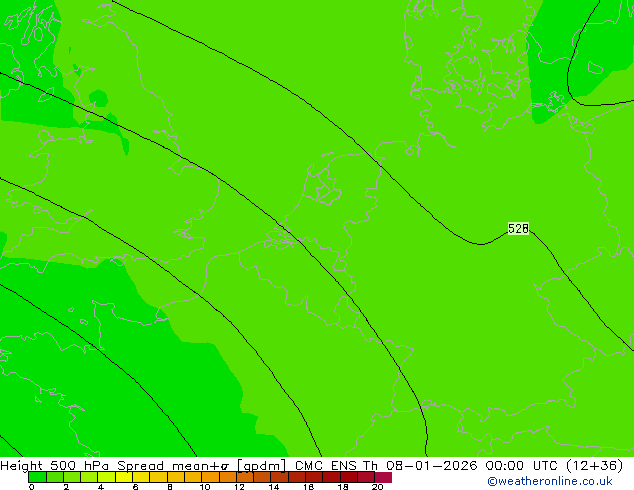Select the dark red legend swatch at 18
This screenshot has height=490, width=634.
(x=349, y=477)
